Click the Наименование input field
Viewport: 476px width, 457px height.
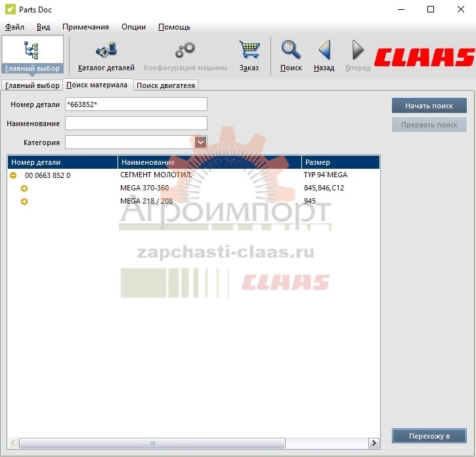pyautogui.click(x=136, y=123)
